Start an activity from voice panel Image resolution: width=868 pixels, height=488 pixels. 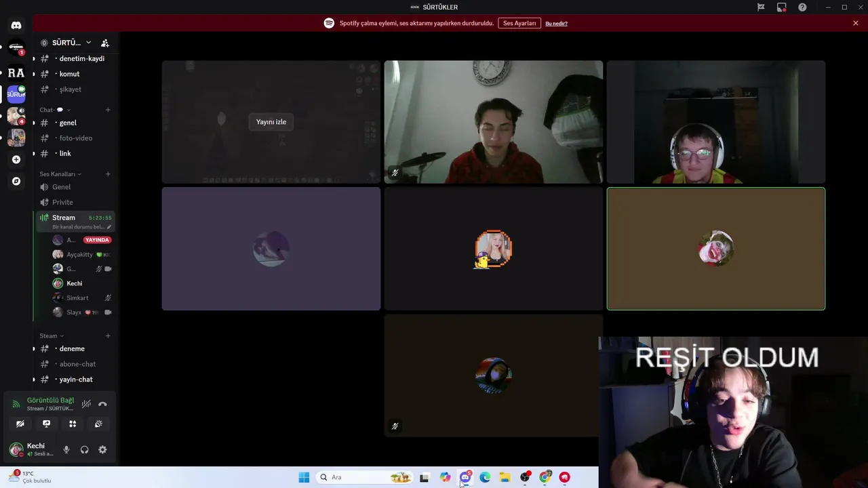(x=73, y=424)
